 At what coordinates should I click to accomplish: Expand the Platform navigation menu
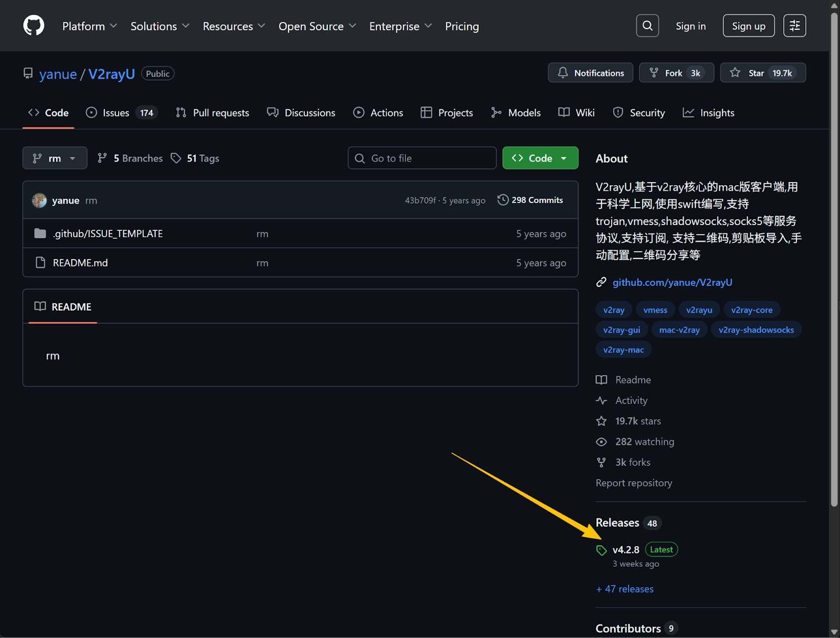pos(89,26)
